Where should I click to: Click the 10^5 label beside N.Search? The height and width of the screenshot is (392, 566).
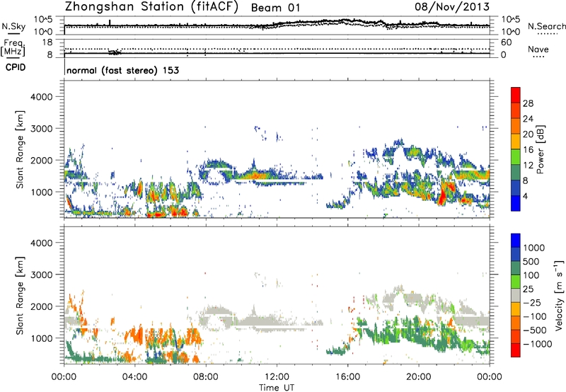point(509,19)
